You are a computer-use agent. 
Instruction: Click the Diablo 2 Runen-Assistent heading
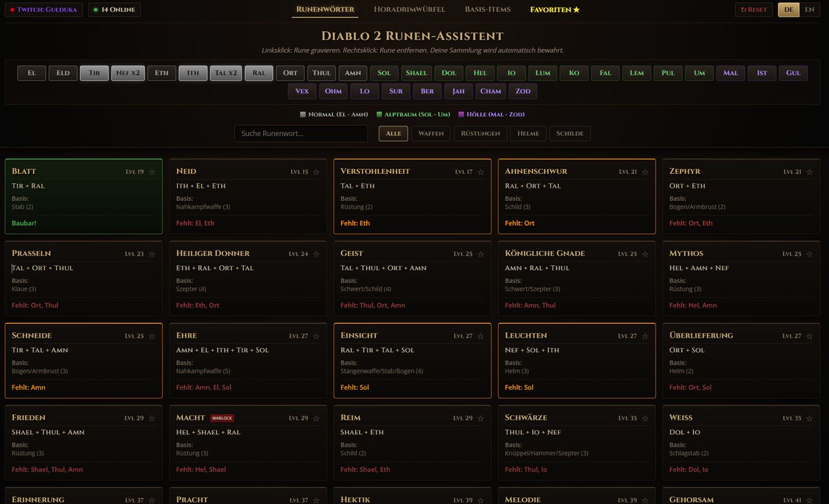[x=412, y=36]
